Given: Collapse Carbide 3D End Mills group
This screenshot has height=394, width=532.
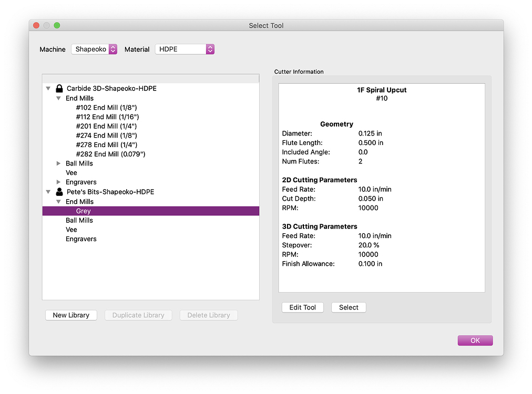Looking at the screenshot, I should coord(59,98).
